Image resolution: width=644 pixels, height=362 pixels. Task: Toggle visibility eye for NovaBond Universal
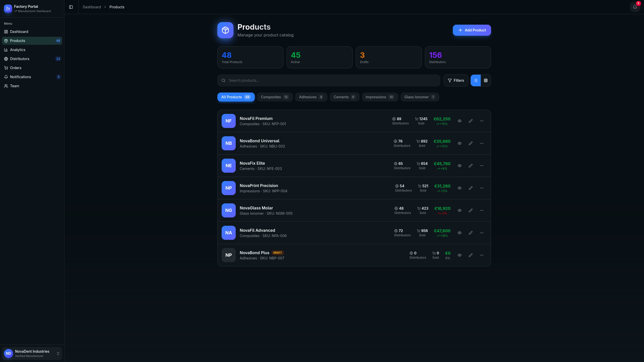coord(460,143)
